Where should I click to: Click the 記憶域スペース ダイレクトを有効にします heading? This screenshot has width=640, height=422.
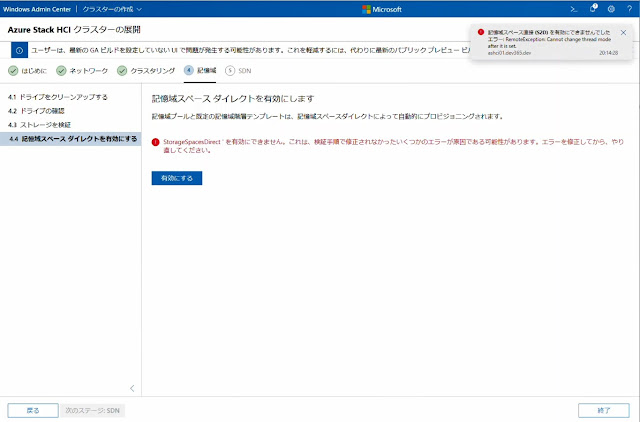tap(233, 99)
